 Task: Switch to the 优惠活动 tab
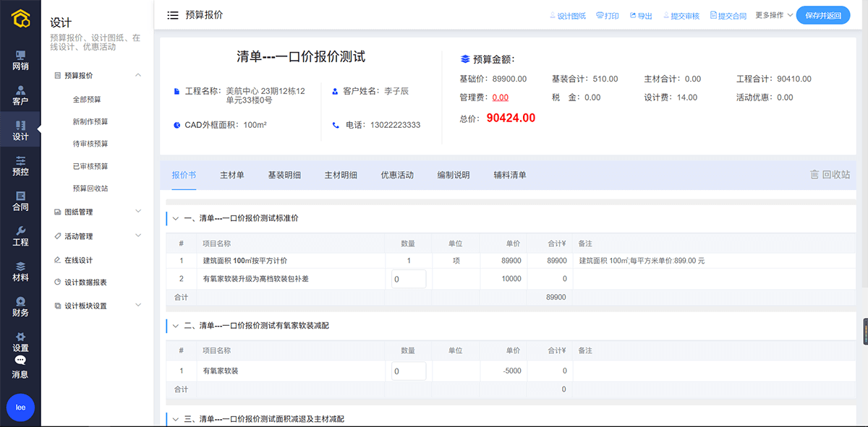[397, 175]
